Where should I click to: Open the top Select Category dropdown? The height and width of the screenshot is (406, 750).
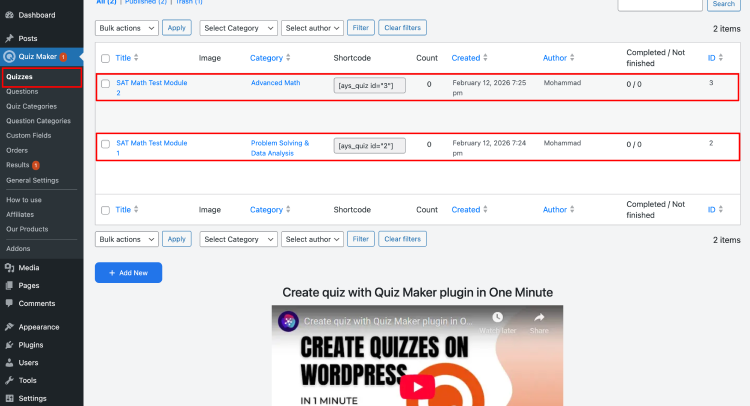coord(238,28)
